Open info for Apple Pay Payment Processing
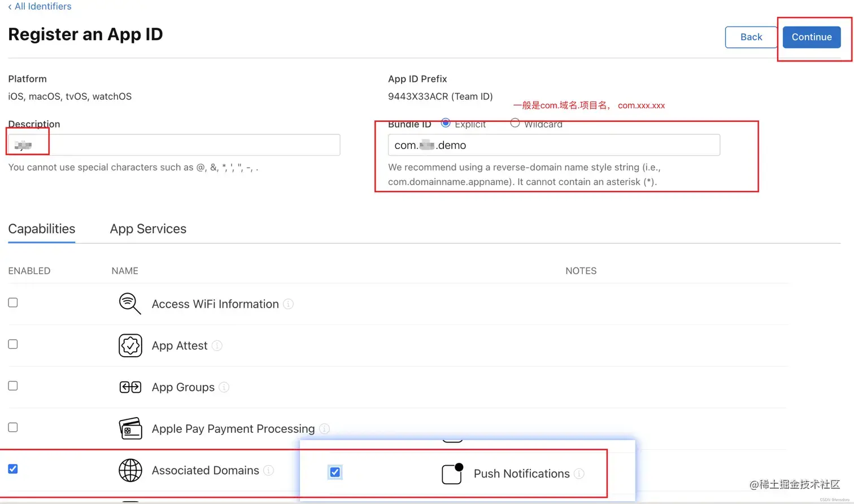854x504 pixels. click(x=324, y=429)
